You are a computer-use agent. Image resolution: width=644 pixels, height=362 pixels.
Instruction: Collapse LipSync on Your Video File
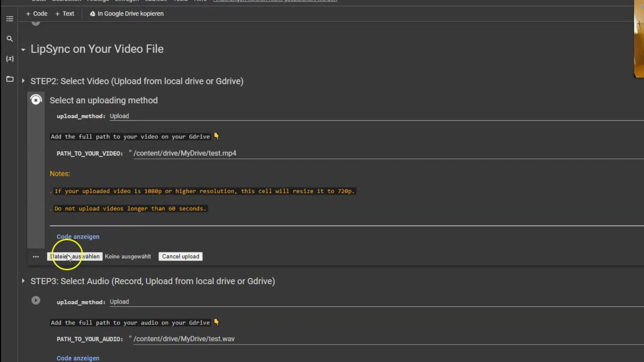pos(23,49)
